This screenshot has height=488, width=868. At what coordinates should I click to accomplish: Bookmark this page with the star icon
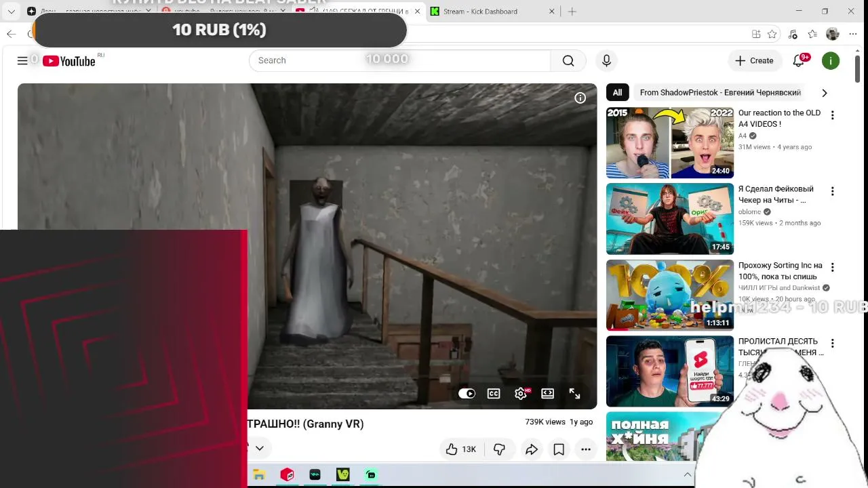point(772,34)
